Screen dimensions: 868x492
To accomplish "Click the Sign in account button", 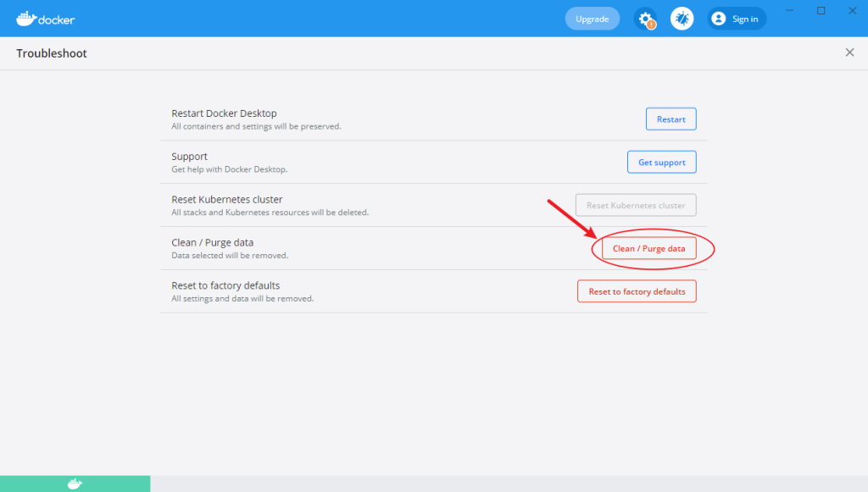I will tap(737, 19).
